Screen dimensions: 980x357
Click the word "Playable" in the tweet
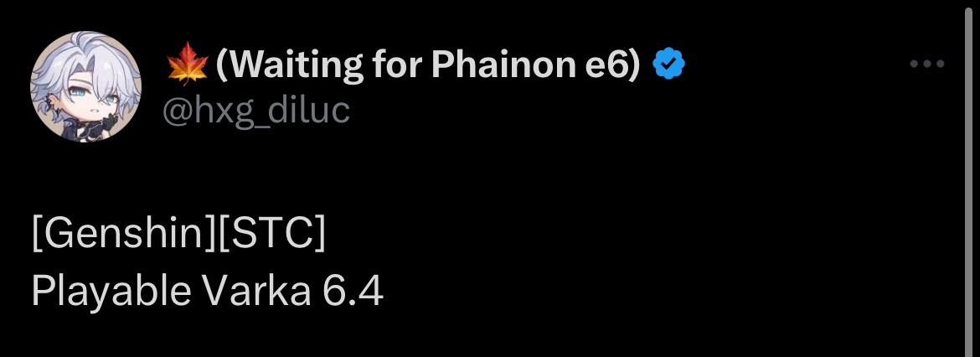tap(111, 292)
